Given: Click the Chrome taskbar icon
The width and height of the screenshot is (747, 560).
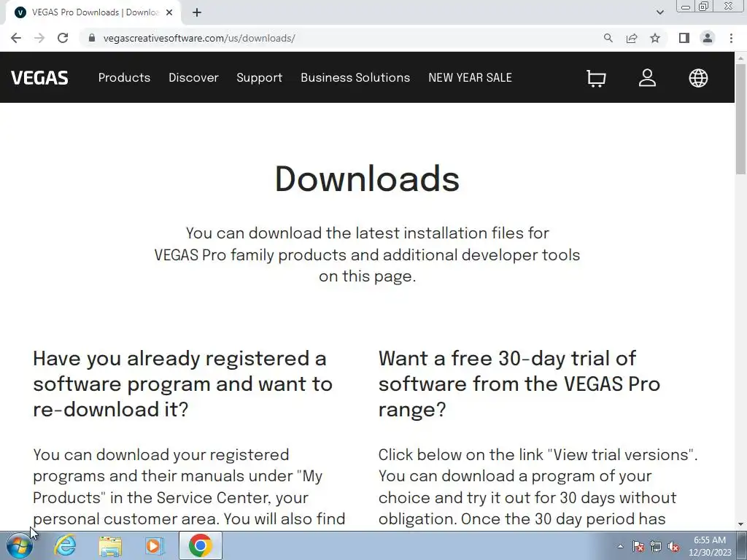Looking at the screenshot, I should (201, 545).
